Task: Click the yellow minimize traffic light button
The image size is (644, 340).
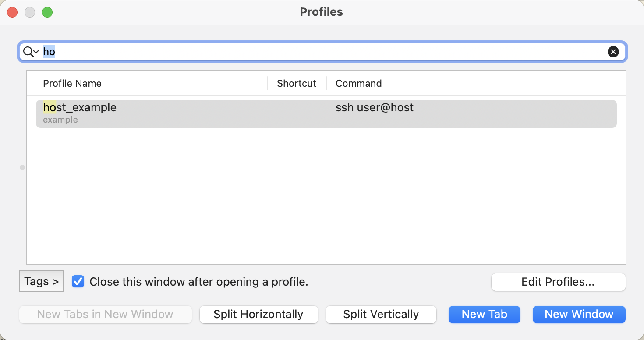Action: [x=30, y=12]
